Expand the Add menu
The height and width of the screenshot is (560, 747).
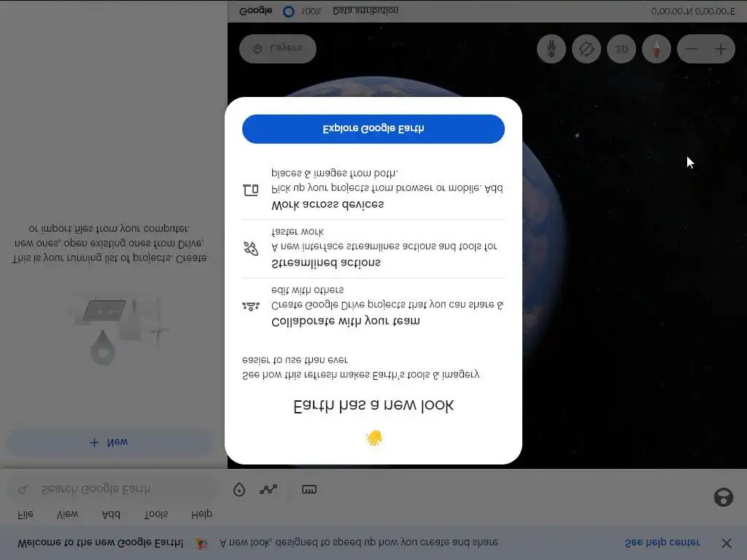(111, 514)
